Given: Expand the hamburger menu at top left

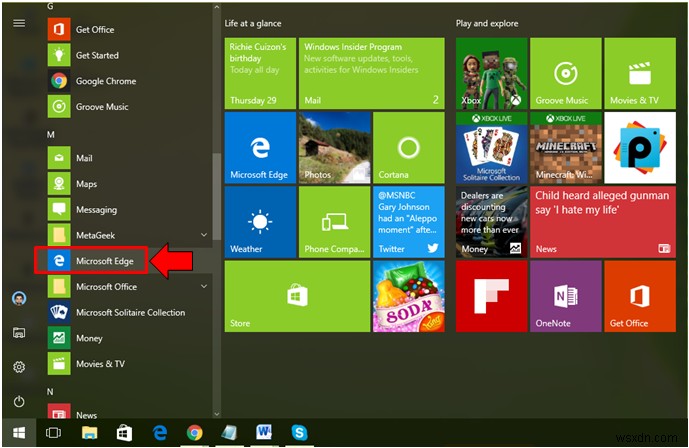Looking at the screenshot, I should [x=19, y=23].
